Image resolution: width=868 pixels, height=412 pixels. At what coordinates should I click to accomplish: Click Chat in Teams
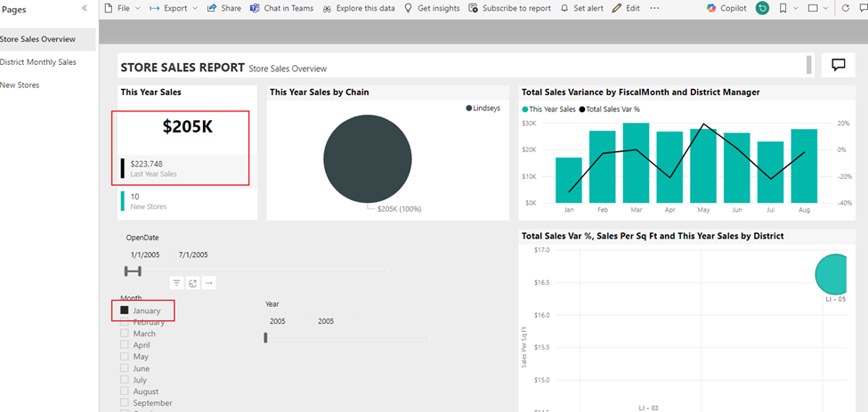tap(282, 8)
